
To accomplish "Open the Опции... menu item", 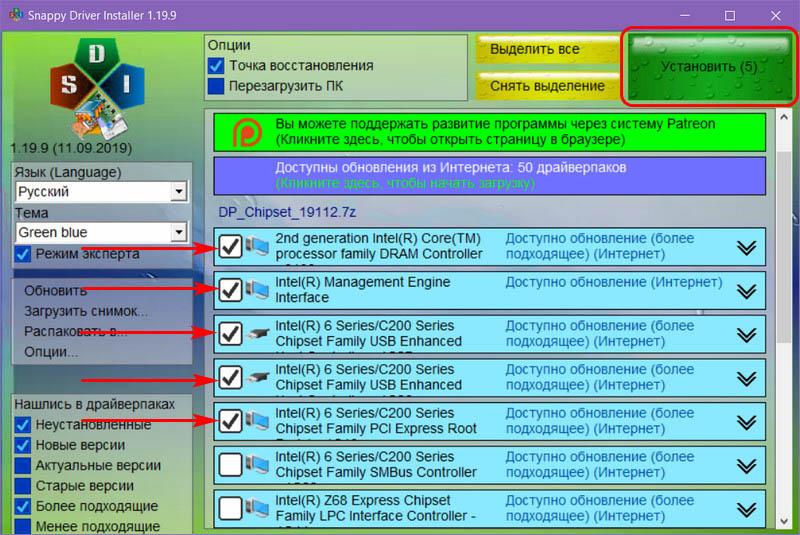I will click(x=51, y=352).
